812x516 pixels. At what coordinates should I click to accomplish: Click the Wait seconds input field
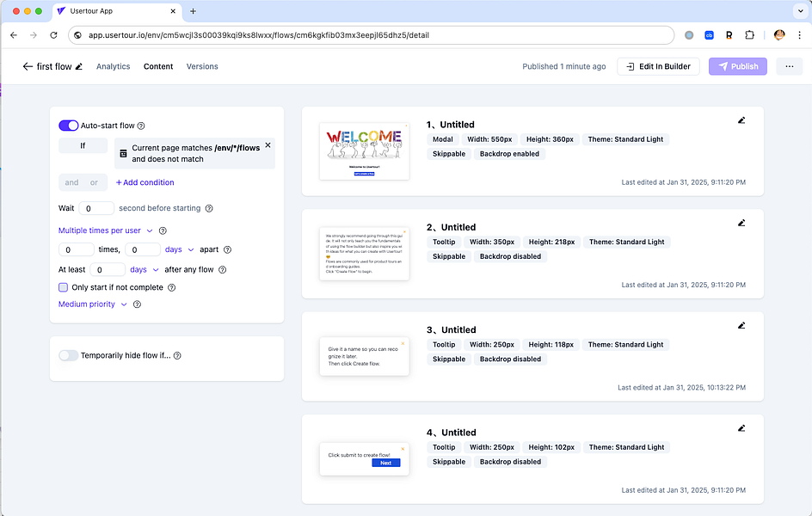click(x=96, y=209)
